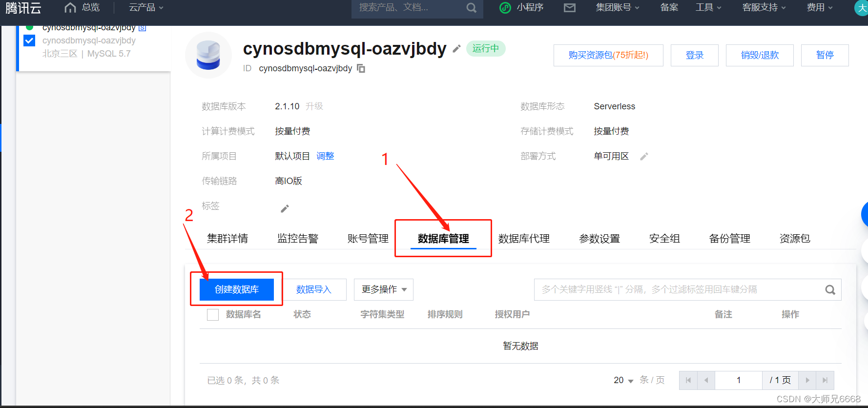Switch to 集群详情 tab
Screen dimensions: 868x408
coord(227,239)
